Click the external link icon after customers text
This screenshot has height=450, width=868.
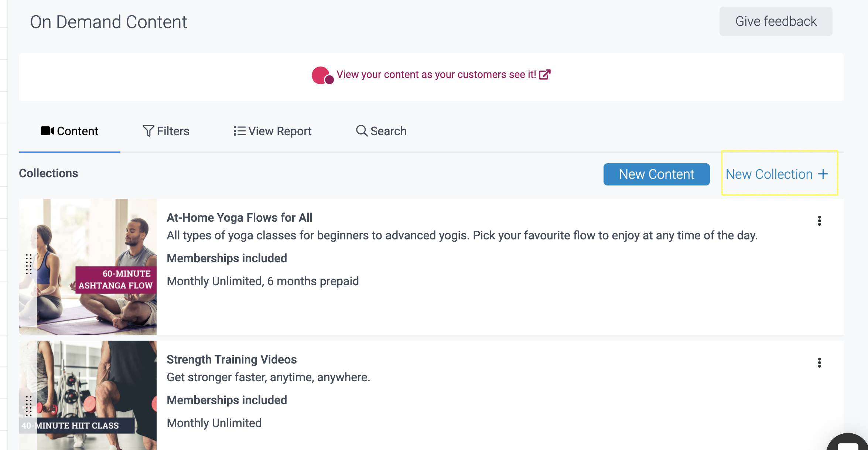coord(545,75)
